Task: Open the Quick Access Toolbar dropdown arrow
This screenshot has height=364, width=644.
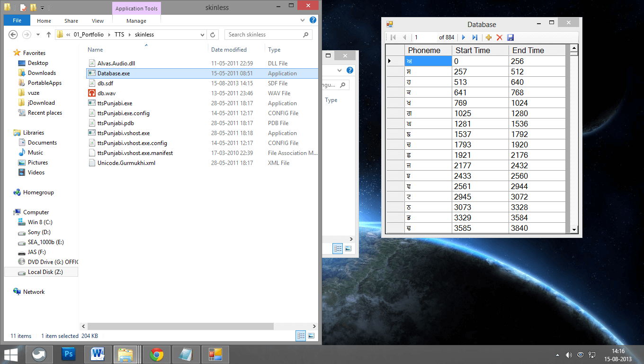Action: (42, 8)
